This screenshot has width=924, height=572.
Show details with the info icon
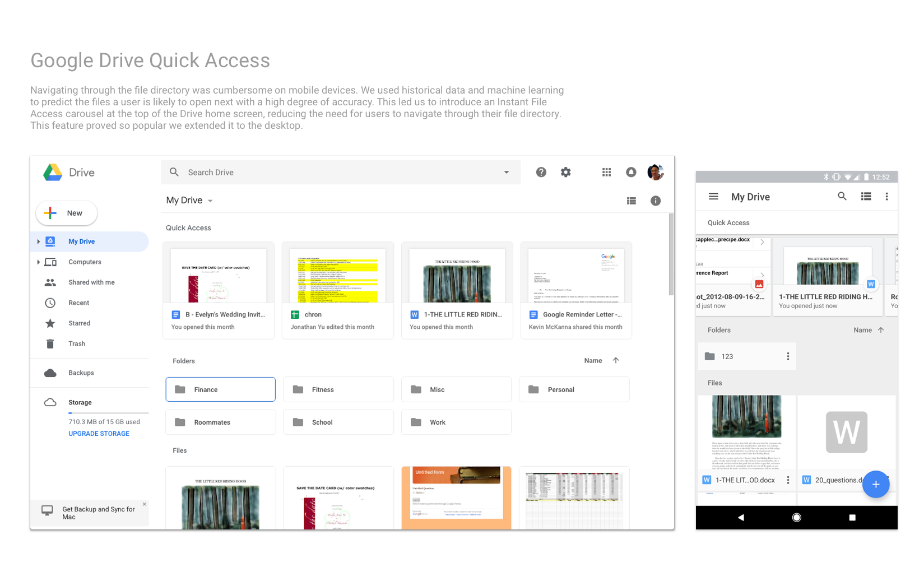point(656,201)
